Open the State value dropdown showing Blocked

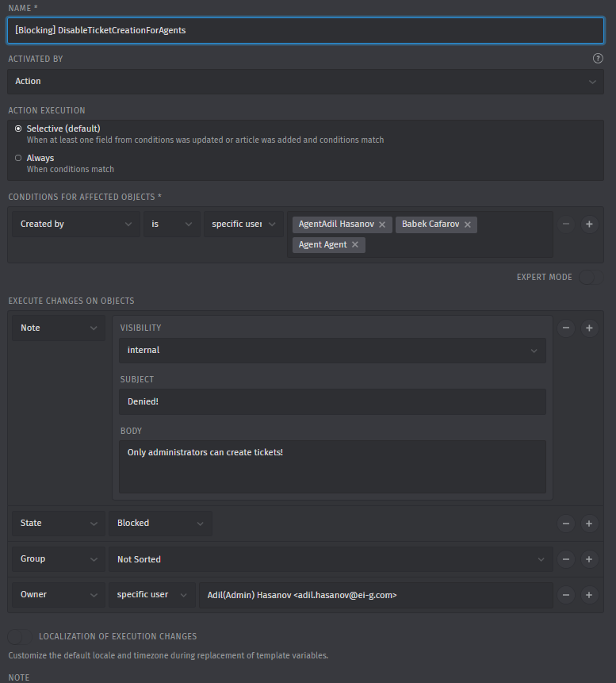point(160,523)
